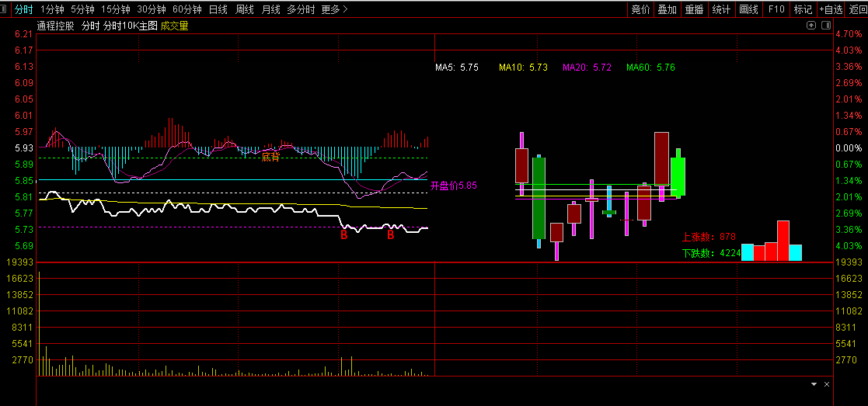Click the 返回 back button
This screenshot has height=406, width=868.
coord(857,9)
